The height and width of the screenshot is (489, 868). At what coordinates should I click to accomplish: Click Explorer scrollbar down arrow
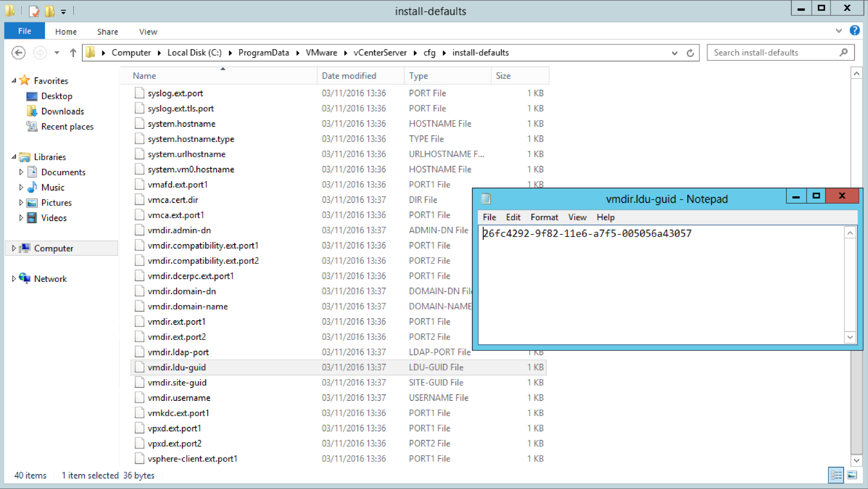coord(856,460)
